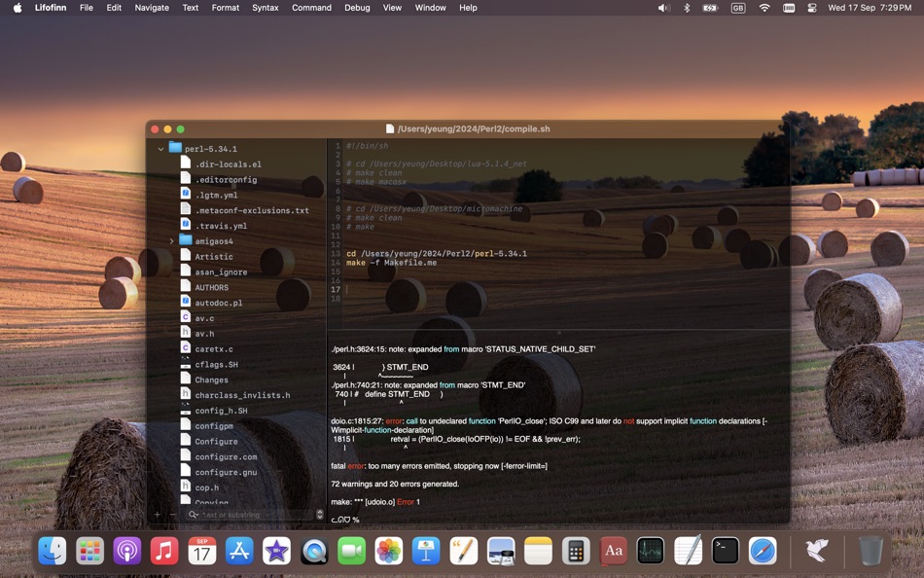Click the 'make -f Makefile.me' line
Viewport: 924px width, 578px height.
[x=391, y=263]
